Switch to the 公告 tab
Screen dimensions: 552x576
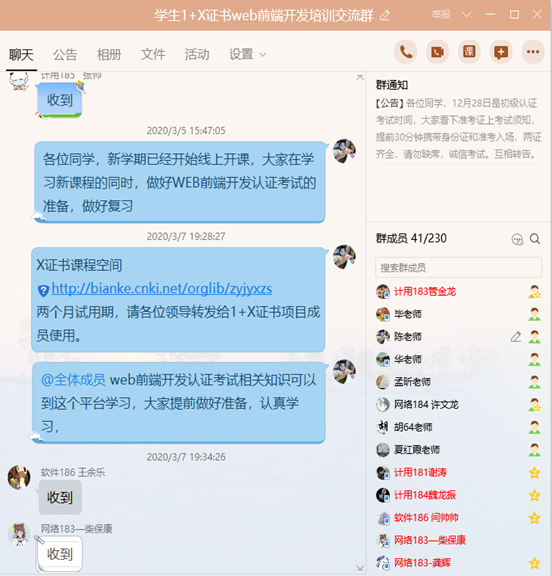click(65, 54)
